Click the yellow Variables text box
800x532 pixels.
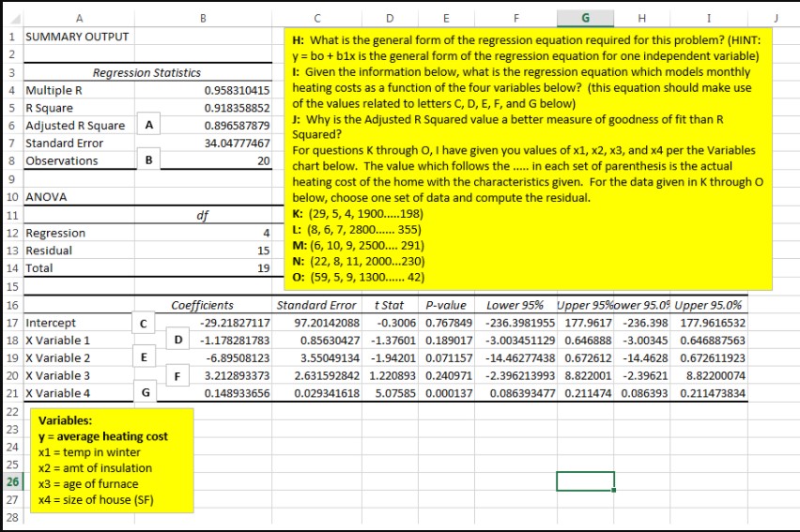click(113, 460)
